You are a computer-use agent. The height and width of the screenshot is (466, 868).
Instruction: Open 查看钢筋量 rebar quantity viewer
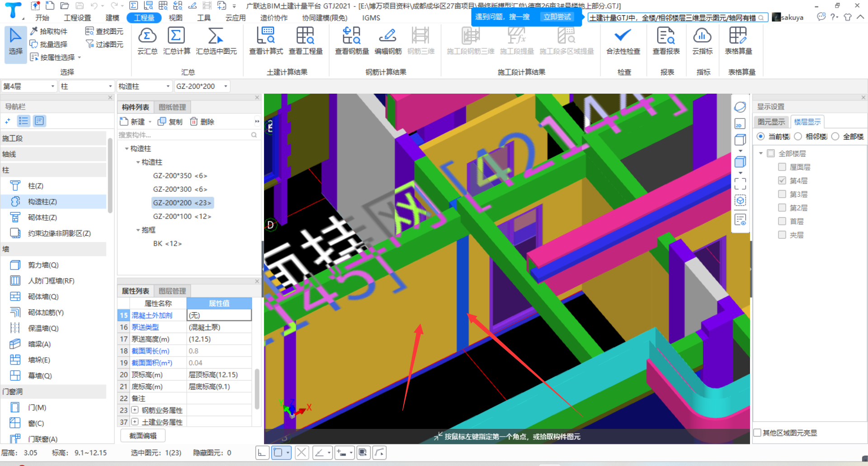pos(352,41)
